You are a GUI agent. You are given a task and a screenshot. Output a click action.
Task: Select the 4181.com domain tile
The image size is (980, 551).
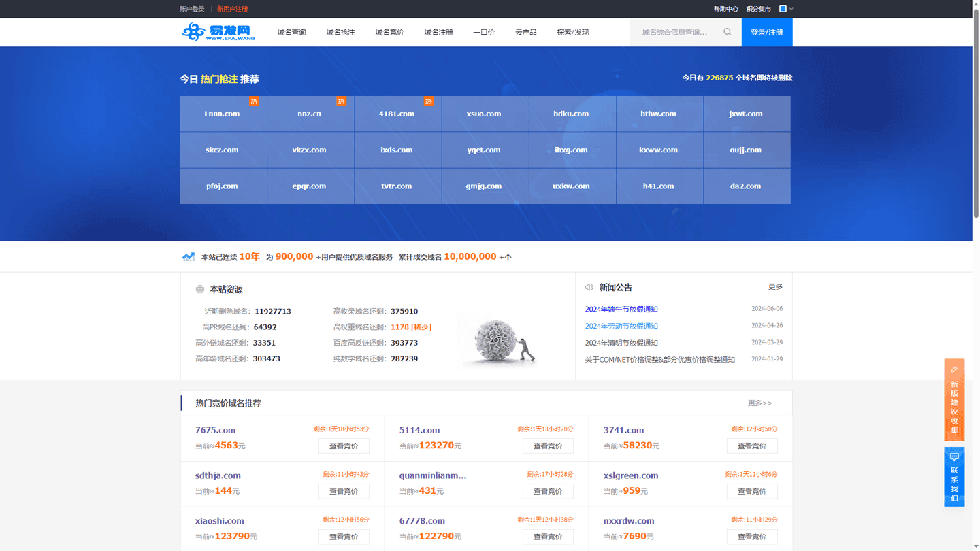click(397, 114)
